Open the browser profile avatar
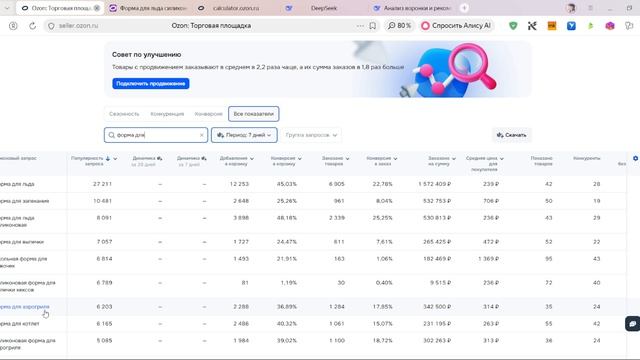 [571, 8]
